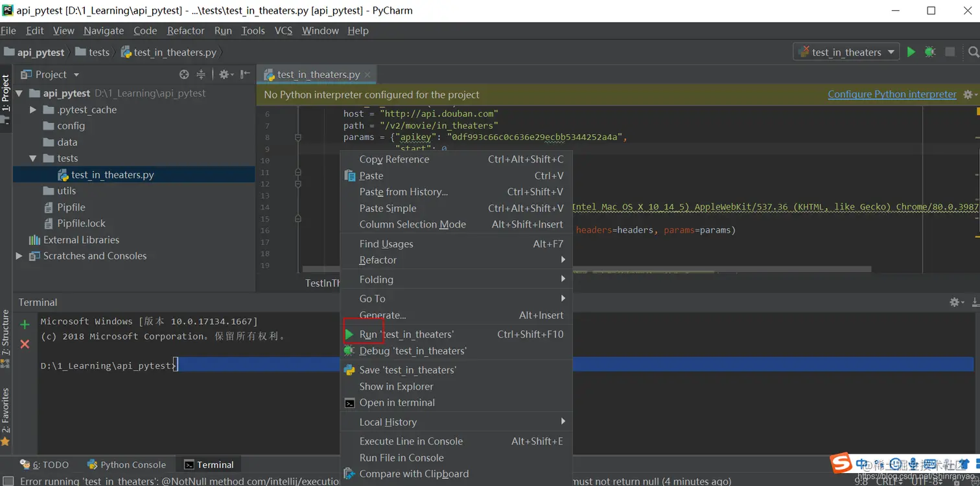Collapse the api_pytest root folder
The height and width of the screenshot is (486, 980).
click(x=19, y=93)
